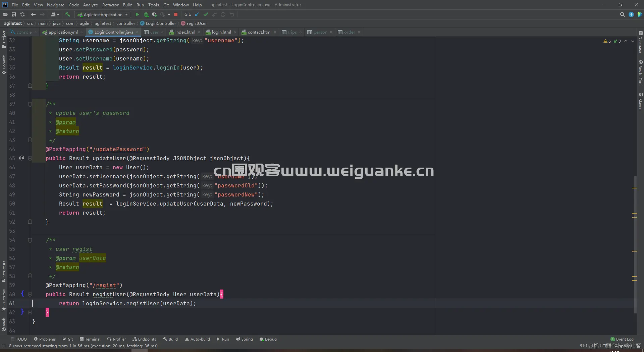Image resolution: width=644 pixels, height=352 pixels.
Task: Open the Terminal tool window
Action: 90,339
